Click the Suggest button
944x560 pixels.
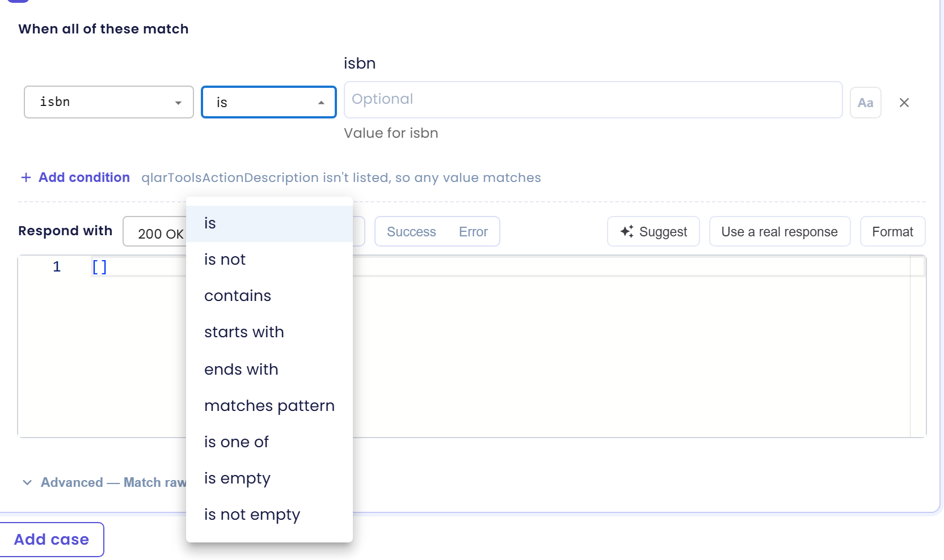pyautogui.click(x=653, y=231)
